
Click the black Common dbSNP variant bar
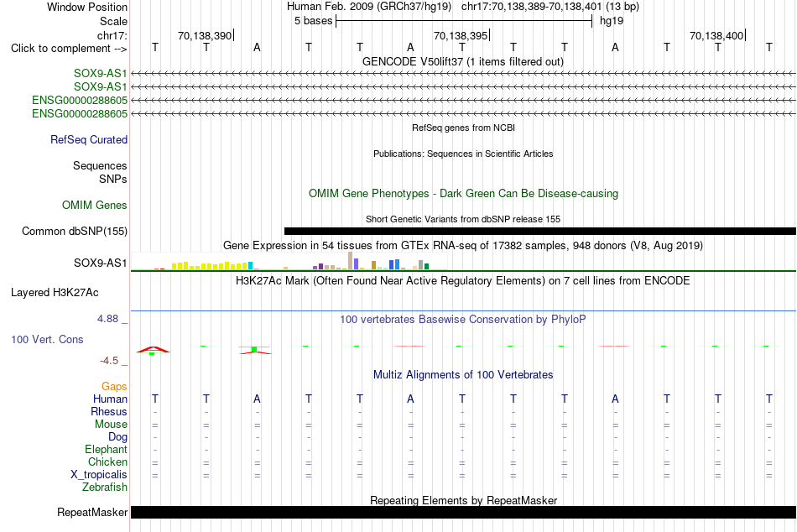coord(539,231)
